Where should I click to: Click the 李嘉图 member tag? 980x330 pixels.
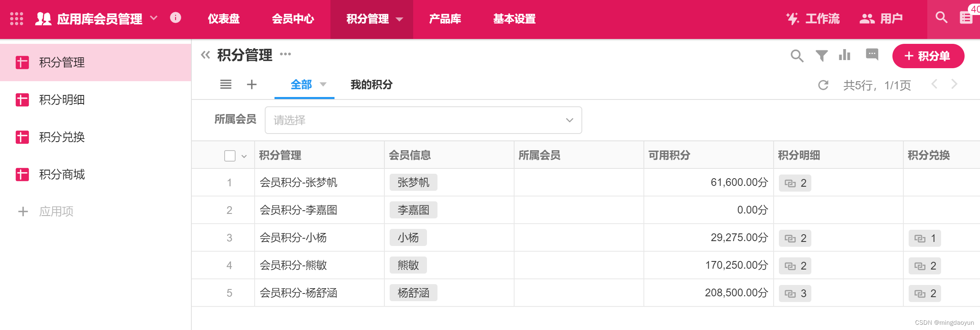point(413,210)
